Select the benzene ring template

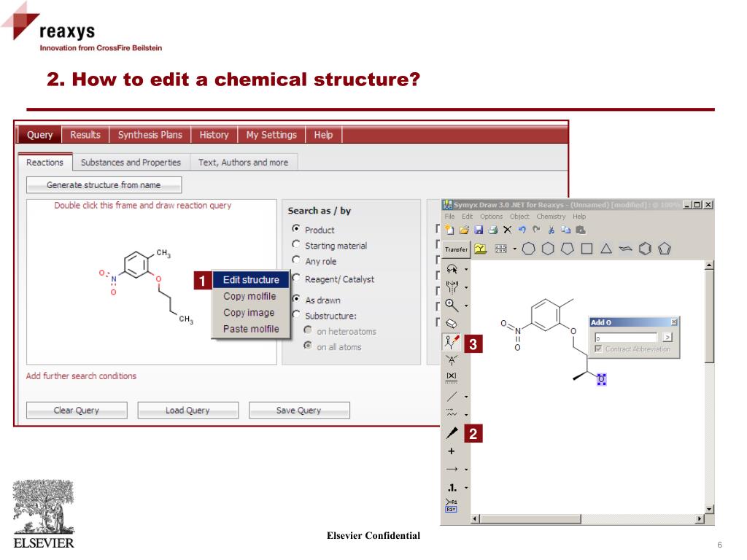(x=645, y=249)
